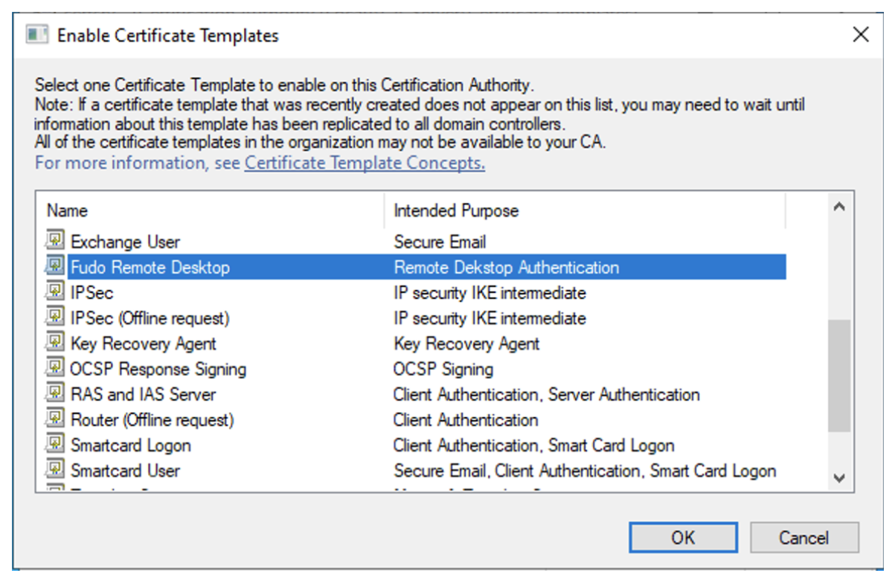Sort list by the Name column header
Screen dimensions: 895x588
click(211, 210)
